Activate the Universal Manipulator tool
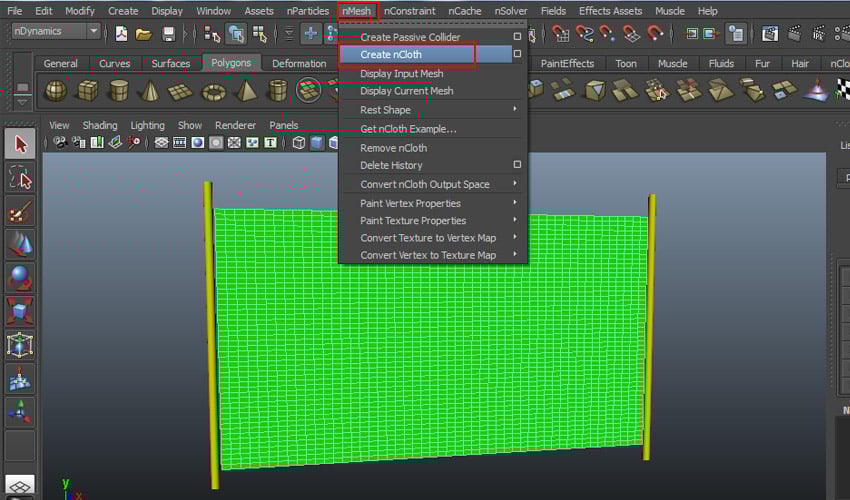Screen dimensions: 850x500 21,345
